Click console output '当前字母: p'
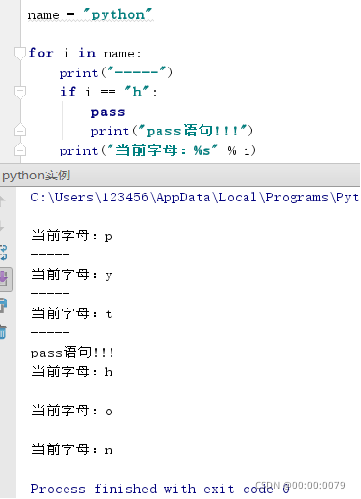 pos(72,236)
